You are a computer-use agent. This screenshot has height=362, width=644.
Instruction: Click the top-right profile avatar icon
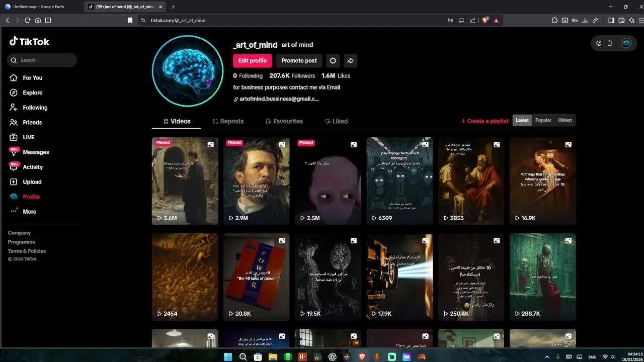point(626,43)
